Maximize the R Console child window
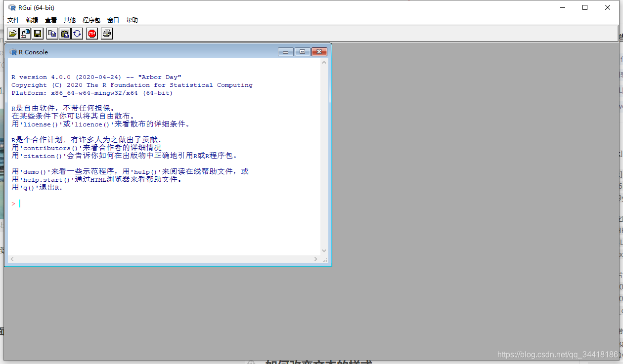623x364 pixels. point(302,52)
